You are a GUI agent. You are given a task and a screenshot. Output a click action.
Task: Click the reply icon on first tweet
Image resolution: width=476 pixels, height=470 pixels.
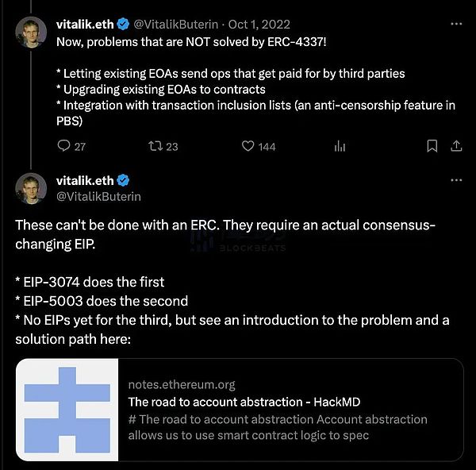[64, 146]
